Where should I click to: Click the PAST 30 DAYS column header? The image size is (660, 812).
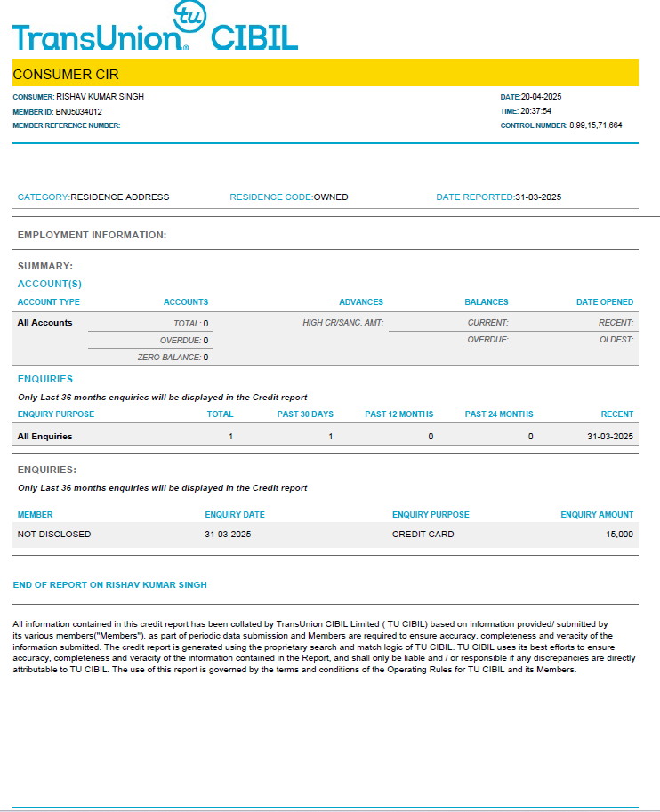305,414
